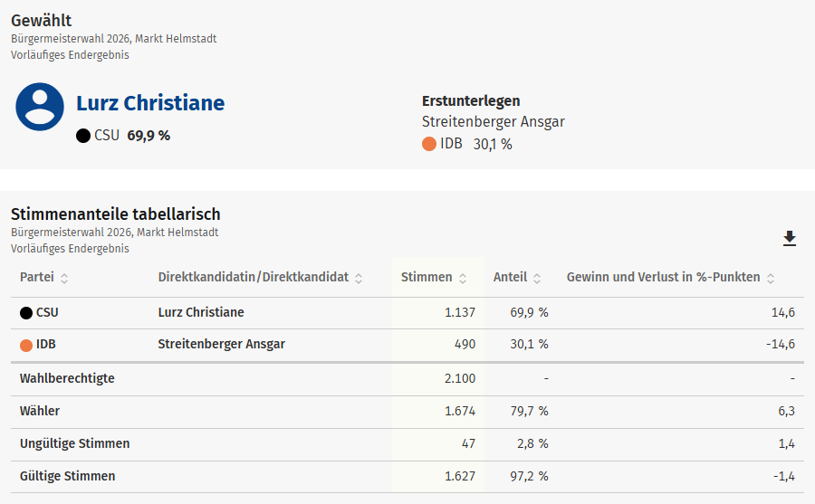Click orange IDB dot in table row
This screenshot has height=504, width=815.
click(26, 345)
